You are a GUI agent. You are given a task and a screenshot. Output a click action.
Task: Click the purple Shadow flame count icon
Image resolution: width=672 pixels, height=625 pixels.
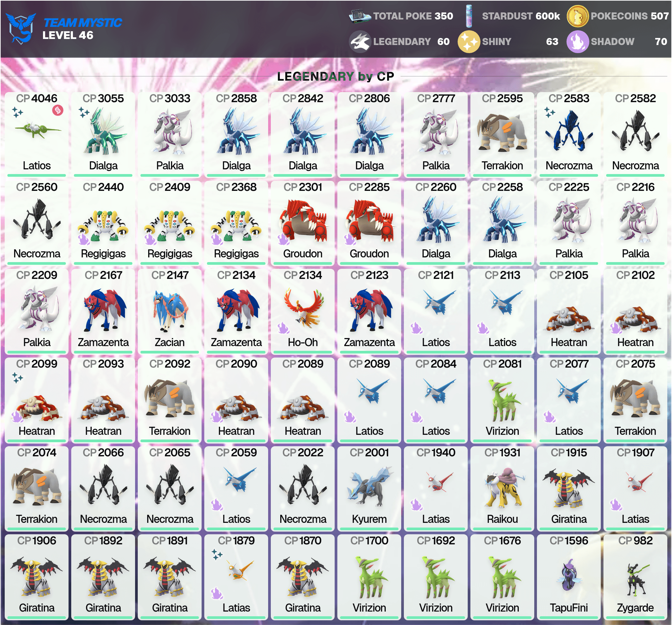[x=578, y=42]
